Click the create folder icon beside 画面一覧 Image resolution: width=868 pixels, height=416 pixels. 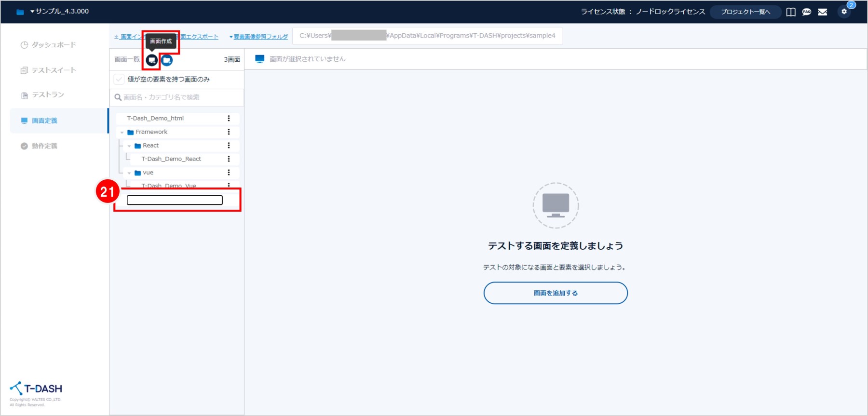(x=167, y=60)
